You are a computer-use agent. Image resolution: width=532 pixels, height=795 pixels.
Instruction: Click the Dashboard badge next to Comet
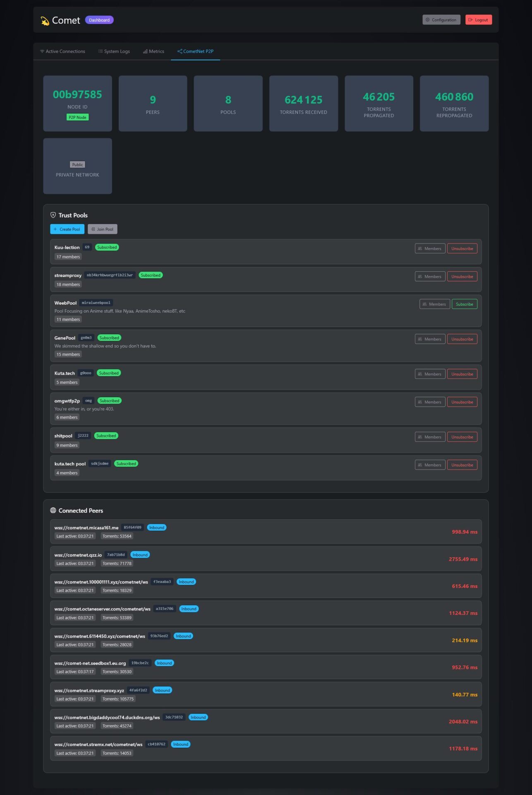99,20
